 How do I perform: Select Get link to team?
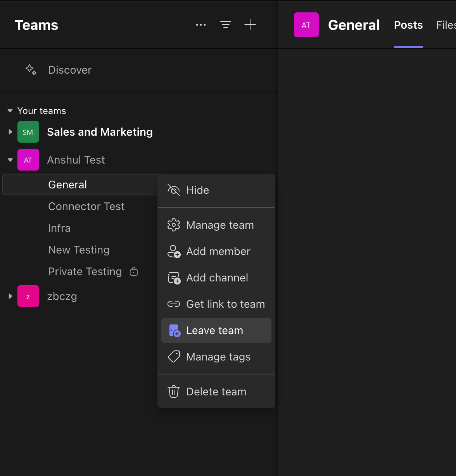coord(216,304)
